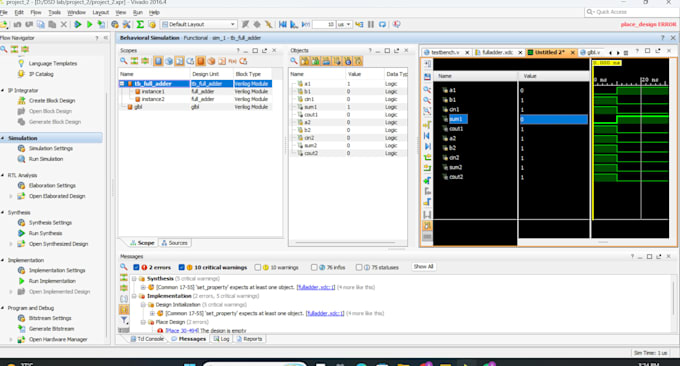Open the fulladder.xdc link in Synthesis message
Image resolution: width=680 pixels, height=366 pixels.
click(316, 288)
